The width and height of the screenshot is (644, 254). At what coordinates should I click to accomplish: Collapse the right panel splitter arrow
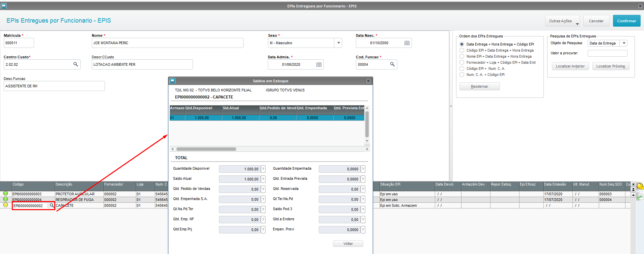[451, 106]
